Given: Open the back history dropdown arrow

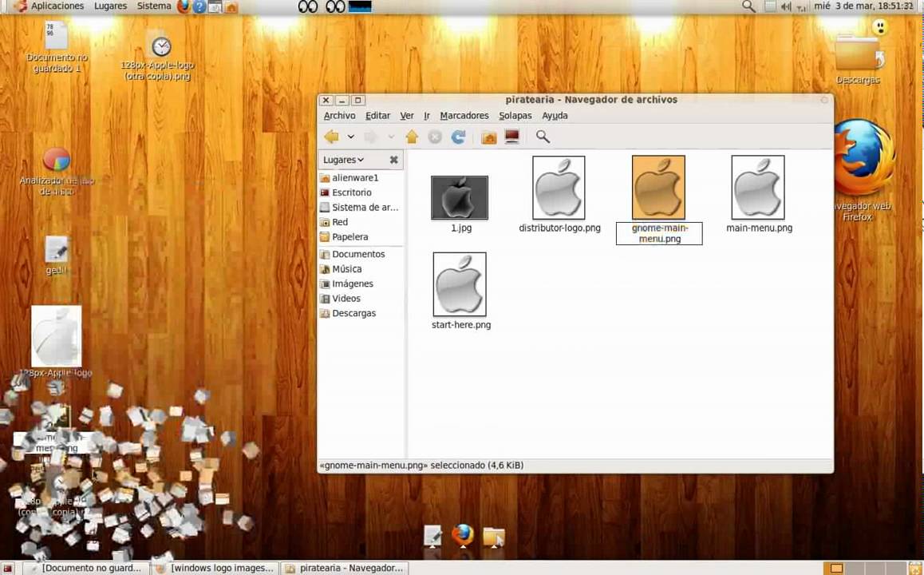Looking at the screenshot, I should point(350,137).
